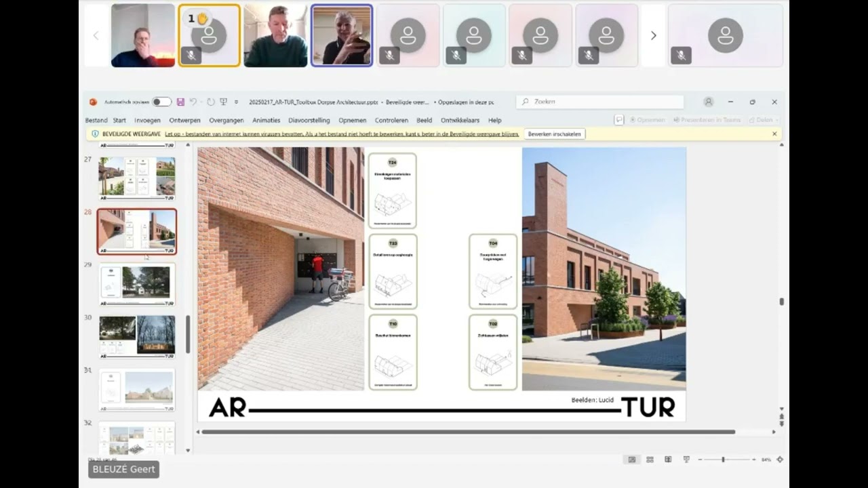The width and height of the screenshot is (868, 488).
Task: Click the thumbnail pane vertical scrollbar
Action: 188,334
